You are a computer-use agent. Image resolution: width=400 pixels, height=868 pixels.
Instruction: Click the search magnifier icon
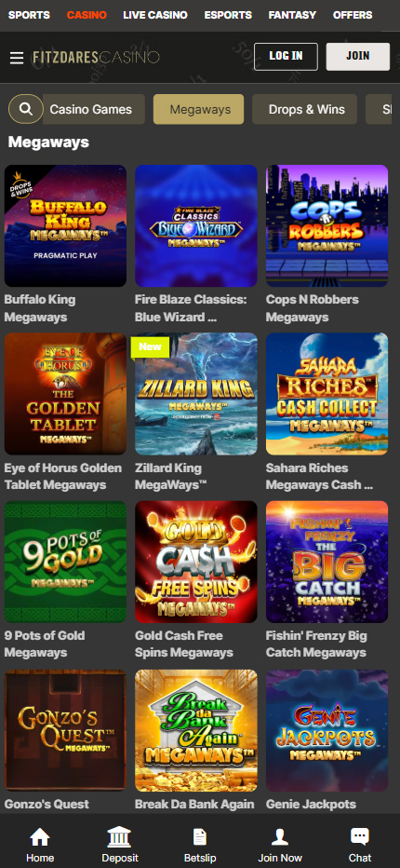click(x=25, y=109)
